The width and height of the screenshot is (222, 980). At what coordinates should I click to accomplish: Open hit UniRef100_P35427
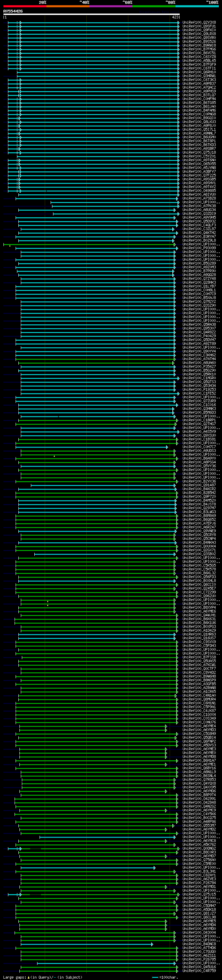(x=199, y=367)
